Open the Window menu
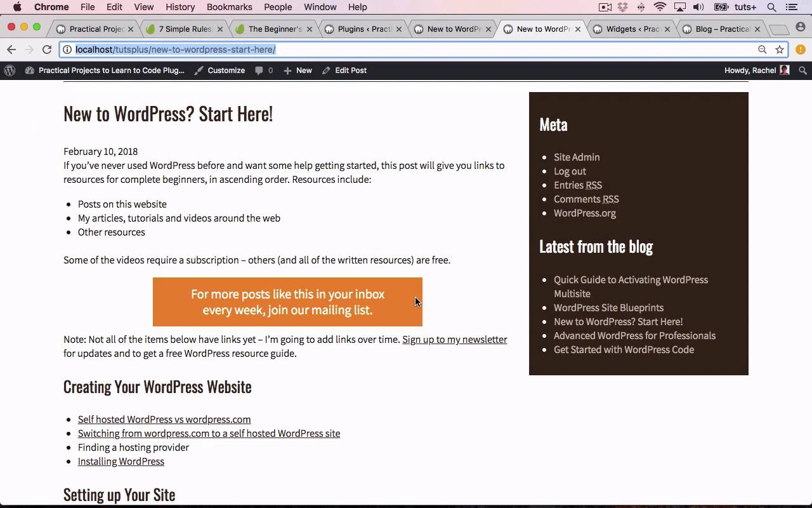The image size is (812, 508). 320,7
